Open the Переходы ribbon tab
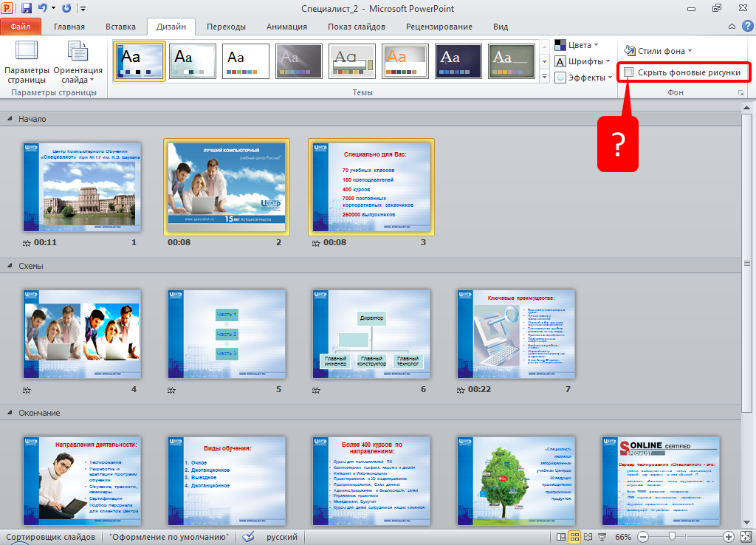The height and width of the screenshot is (545, 756). pyautogui.click(x=226, y=27)
